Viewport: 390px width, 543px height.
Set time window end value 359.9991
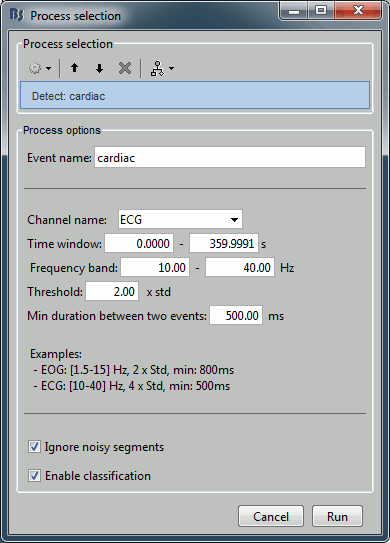tap(224, 243)
